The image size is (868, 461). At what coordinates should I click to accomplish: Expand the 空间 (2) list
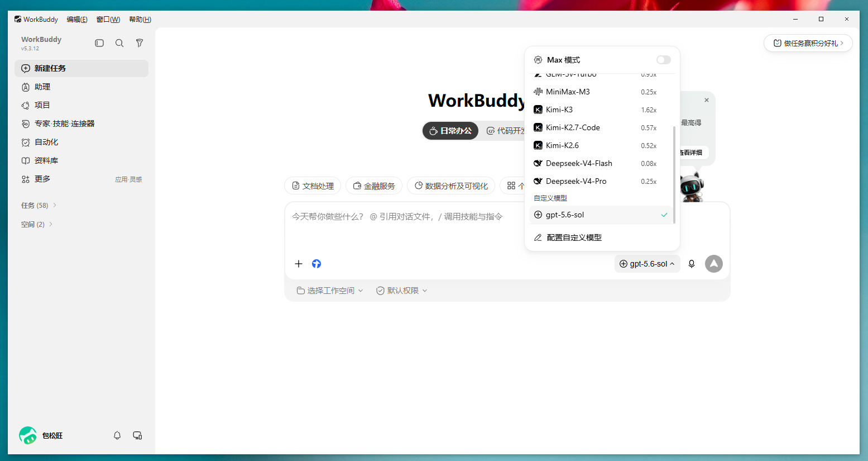point(37,224)
